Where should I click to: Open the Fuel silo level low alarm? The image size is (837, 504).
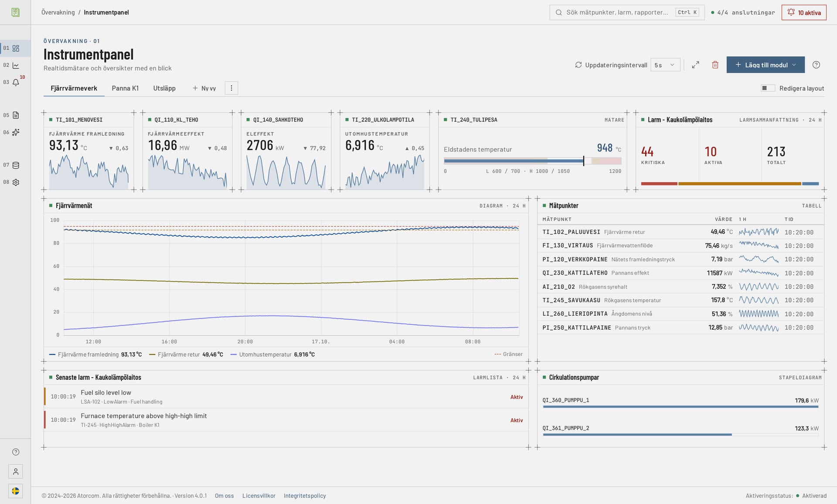pyautogui.click(x=286, y=396)
